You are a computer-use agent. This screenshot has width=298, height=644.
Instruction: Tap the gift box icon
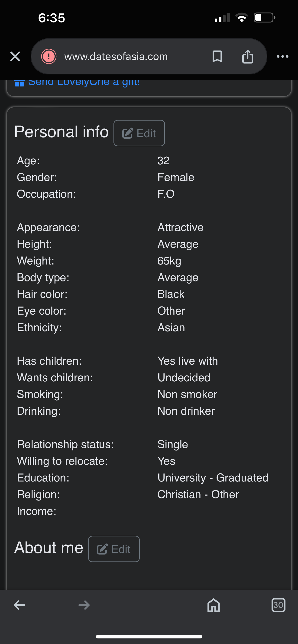pyautogui.click(x=19, y=83)
